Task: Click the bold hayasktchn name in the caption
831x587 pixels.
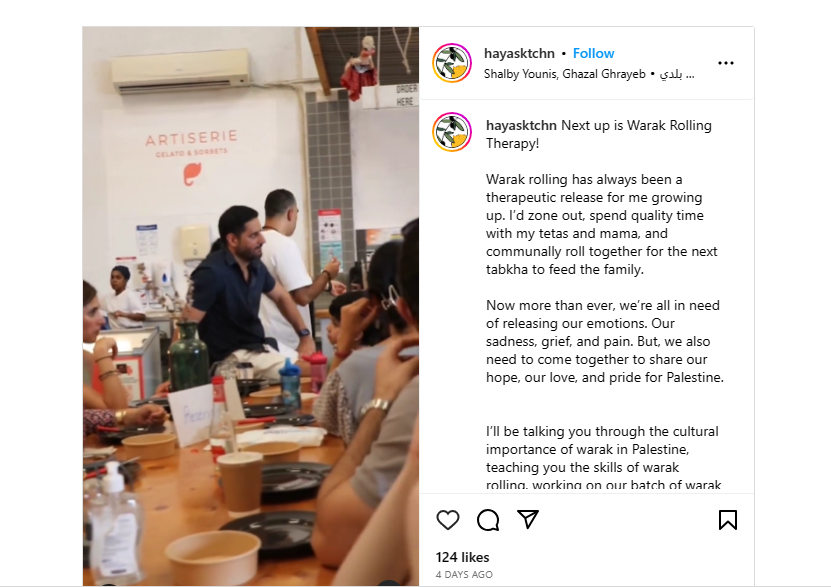Action: (521, 126)
